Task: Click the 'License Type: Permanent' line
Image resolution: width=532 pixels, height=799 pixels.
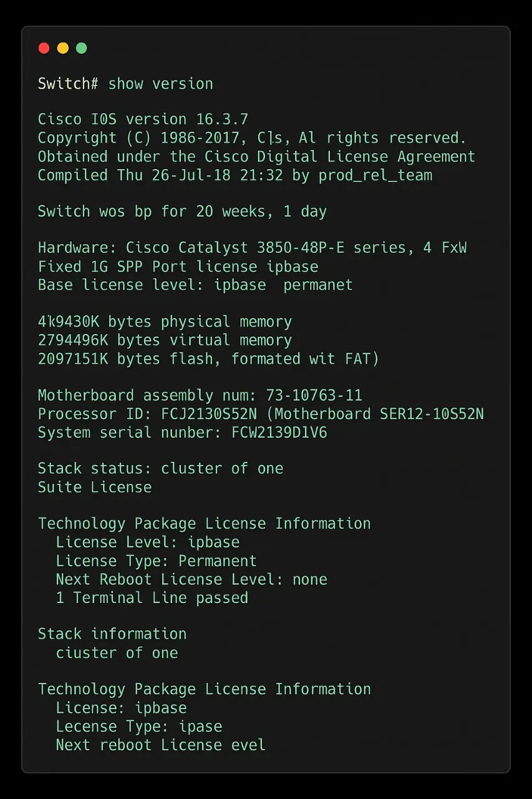Action: [156, 561]
